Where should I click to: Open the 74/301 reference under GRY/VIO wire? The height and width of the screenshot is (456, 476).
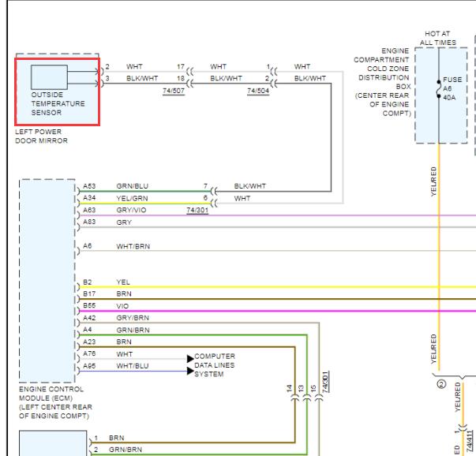(197, 210)
